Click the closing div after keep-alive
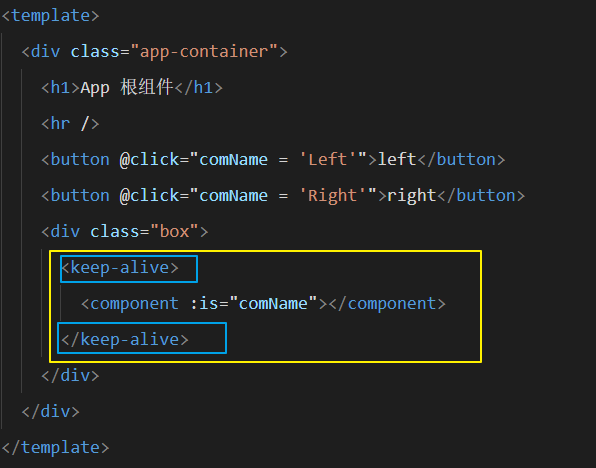Screen dimensions: 596x468 (70, 376)
